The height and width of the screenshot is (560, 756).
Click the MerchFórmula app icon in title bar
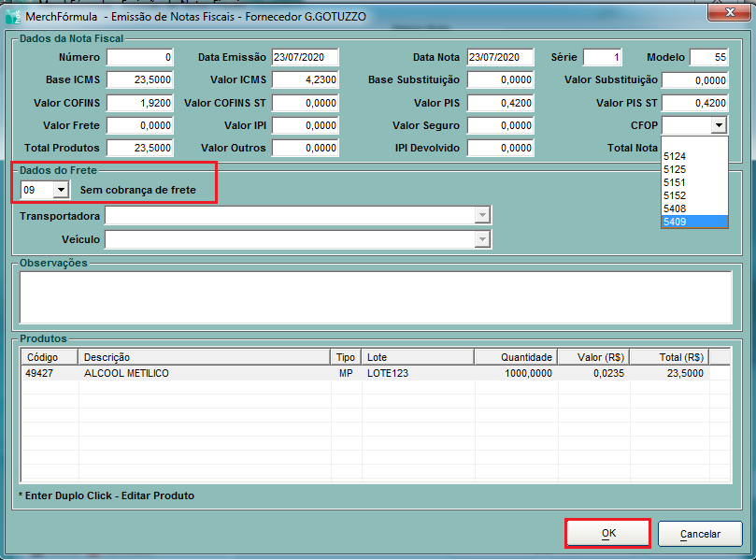(13, 15)
